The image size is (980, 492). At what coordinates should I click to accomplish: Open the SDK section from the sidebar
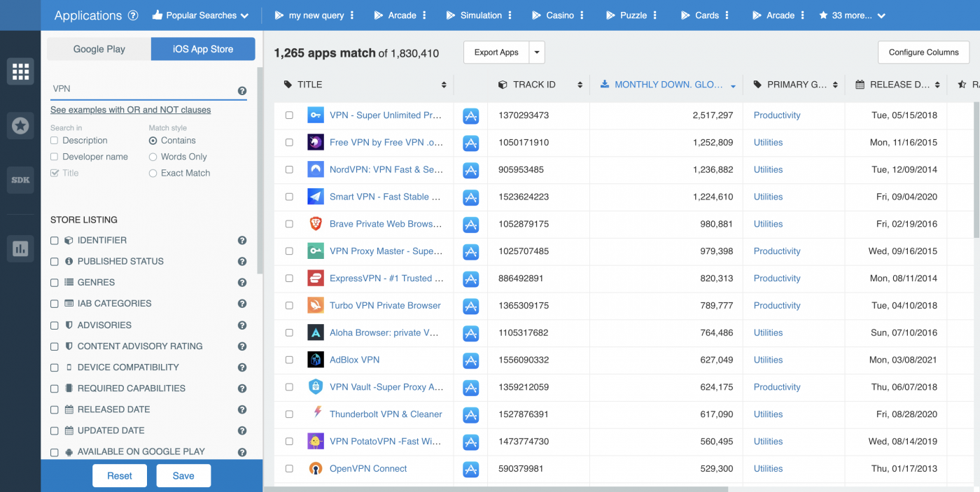[x=20, y=180]
